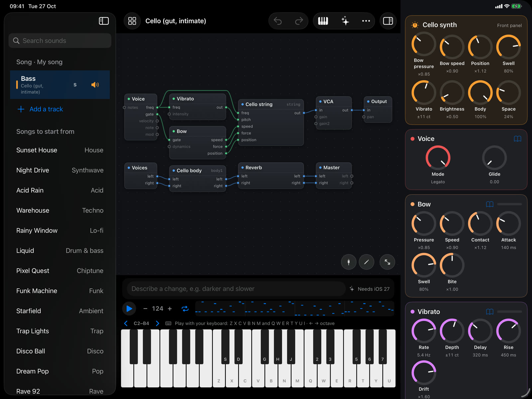Undo the last edit

(x=278, y=21)
